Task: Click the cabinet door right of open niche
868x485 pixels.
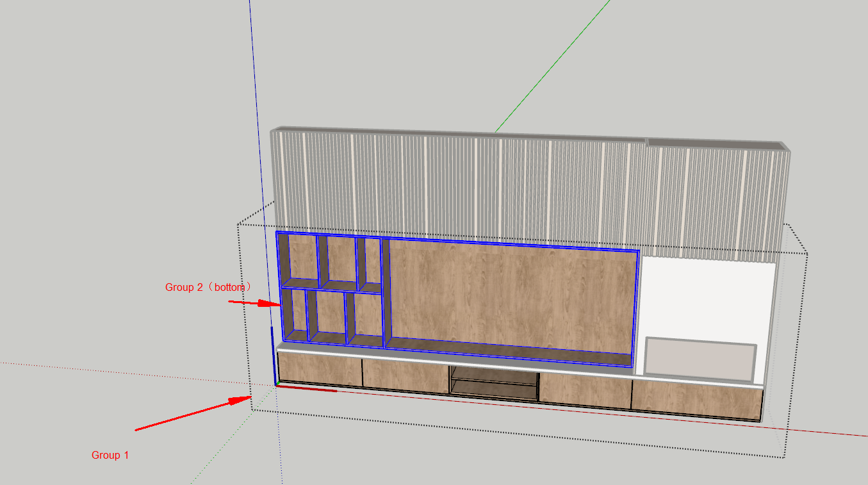Action: 584,390
